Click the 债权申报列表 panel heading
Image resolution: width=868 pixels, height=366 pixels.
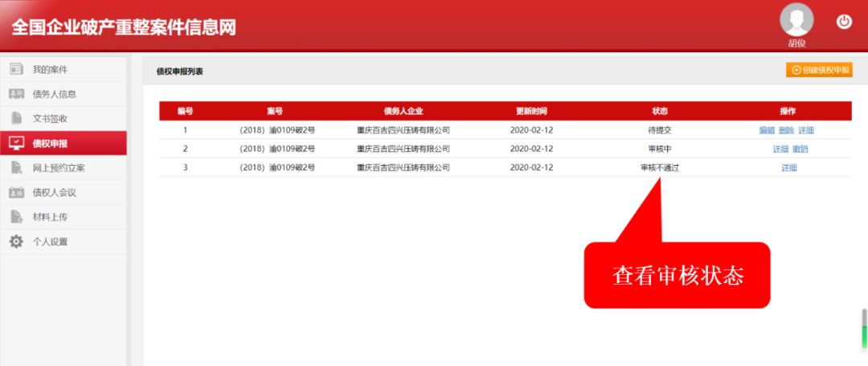point(180,72)
